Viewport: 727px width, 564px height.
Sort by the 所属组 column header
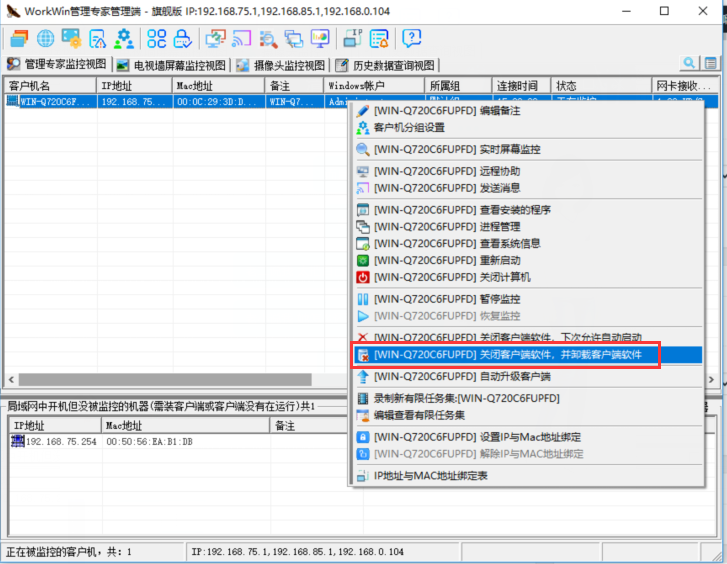click(458, 86)
